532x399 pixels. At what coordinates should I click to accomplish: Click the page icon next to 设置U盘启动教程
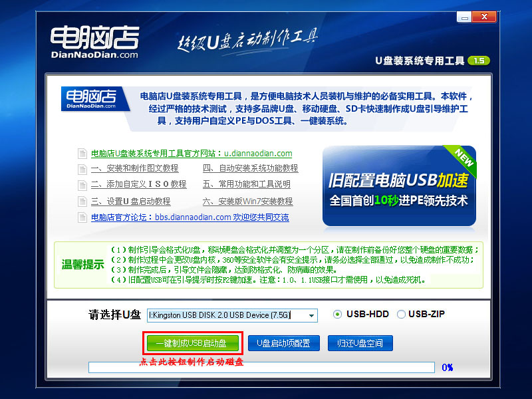[81, 200]
